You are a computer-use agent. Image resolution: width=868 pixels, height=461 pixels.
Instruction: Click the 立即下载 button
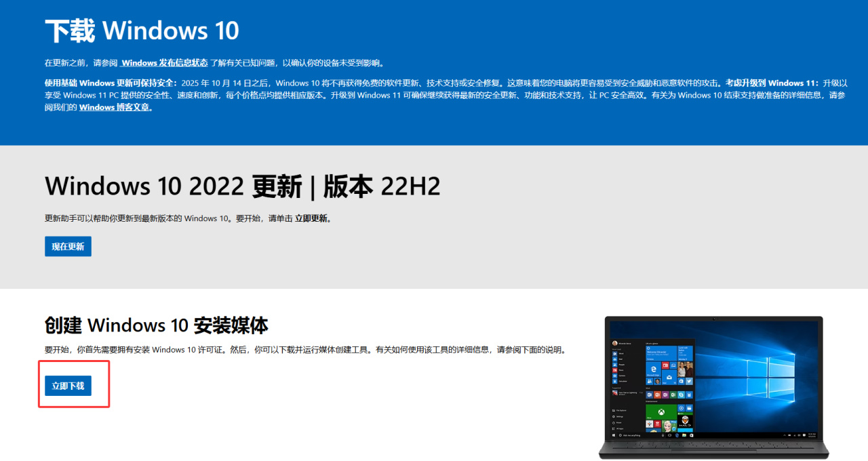pyautogui.click(x=68, y=386)
